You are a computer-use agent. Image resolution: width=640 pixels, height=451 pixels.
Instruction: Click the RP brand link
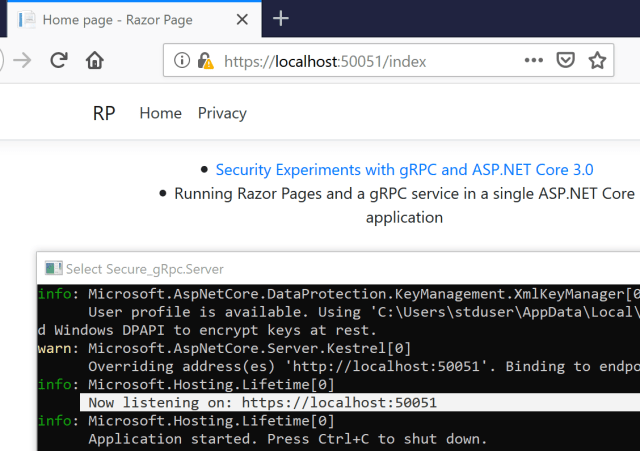(x=104, y=113)
